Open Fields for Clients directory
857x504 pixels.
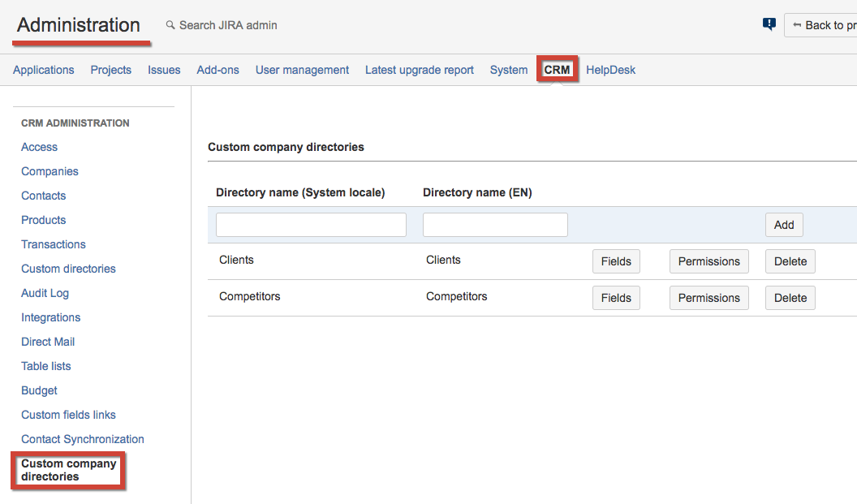pos(616,261)
